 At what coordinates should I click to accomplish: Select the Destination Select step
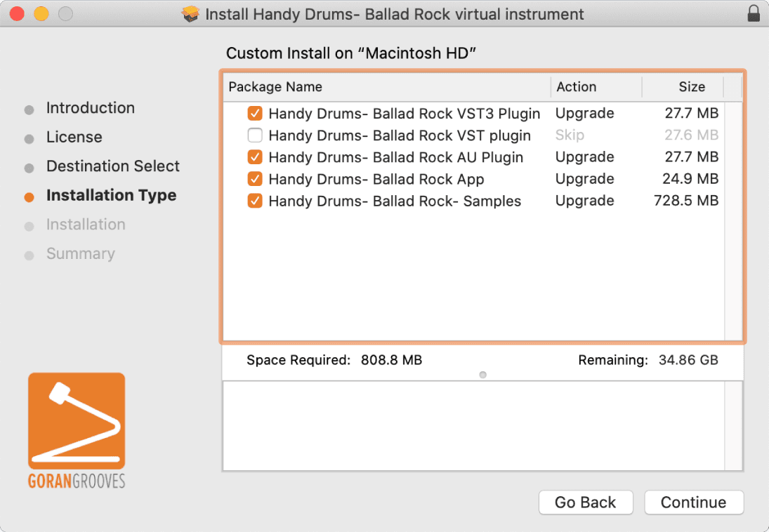click(113, 166)
